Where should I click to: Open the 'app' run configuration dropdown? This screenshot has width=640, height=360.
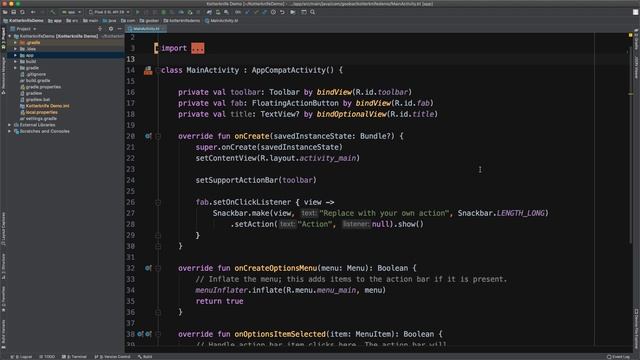click(71, 12)
